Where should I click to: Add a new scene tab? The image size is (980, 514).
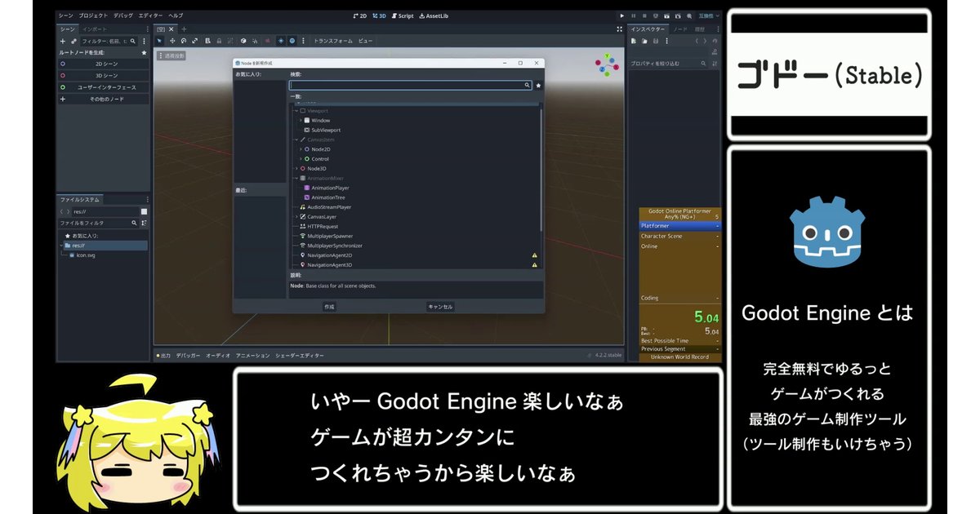[x=183, y=29]
